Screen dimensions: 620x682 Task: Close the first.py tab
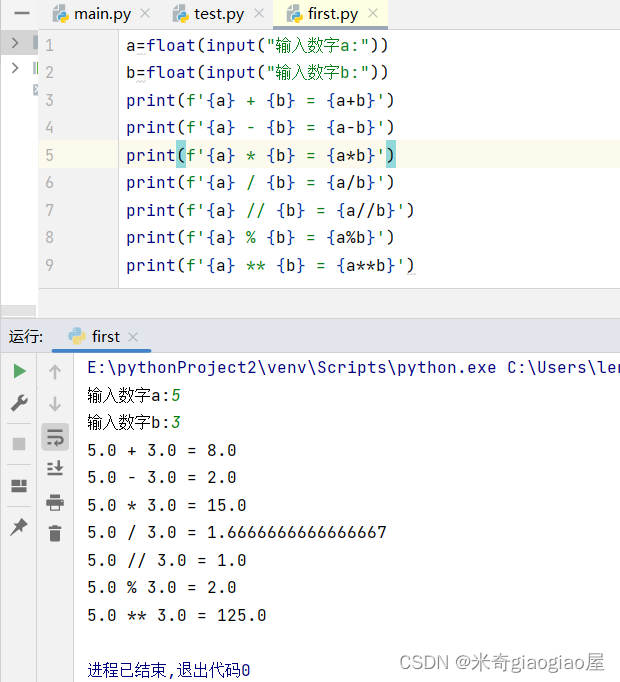click(x=373, y=14)
